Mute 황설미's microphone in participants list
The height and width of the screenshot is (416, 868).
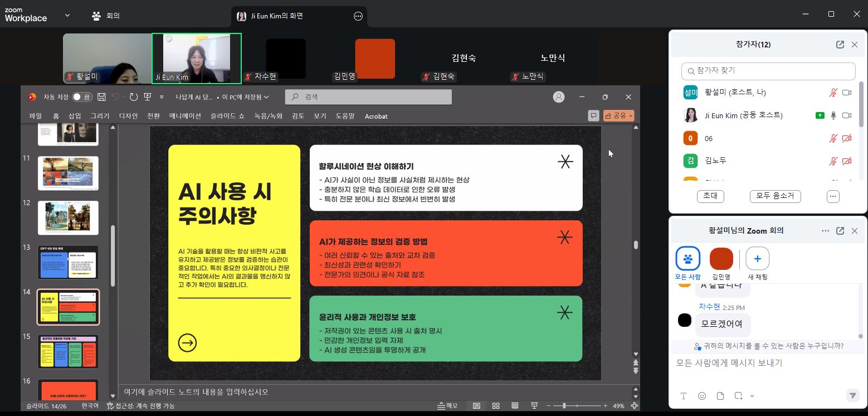coord(832,92)
